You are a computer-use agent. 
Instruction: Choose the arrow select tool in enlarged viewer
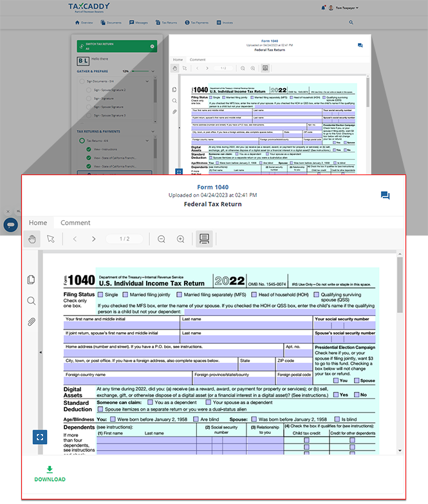pyautogui.click(x=50, y=239)
